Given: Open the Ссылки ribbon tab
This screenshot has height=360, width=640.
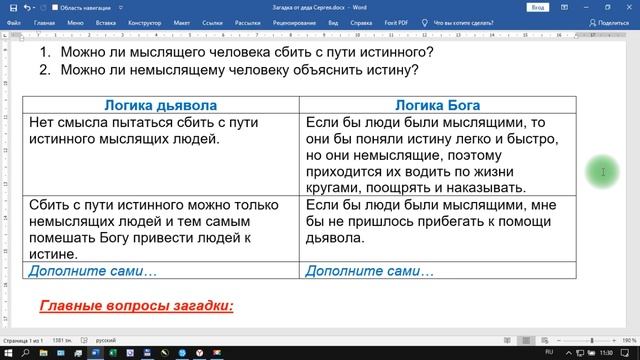Looking at the screenshot, I should point(212,23).
